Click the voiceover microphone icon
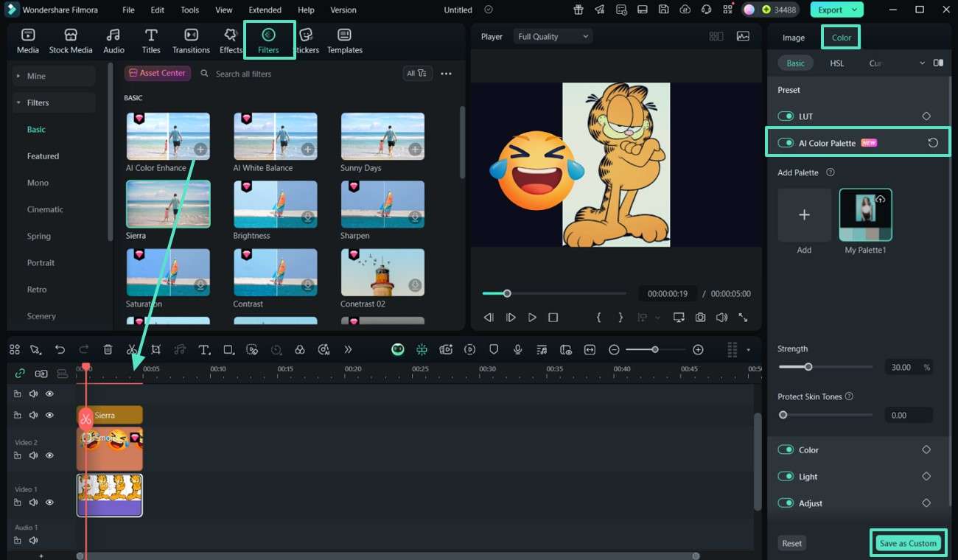 click(518, 349)
